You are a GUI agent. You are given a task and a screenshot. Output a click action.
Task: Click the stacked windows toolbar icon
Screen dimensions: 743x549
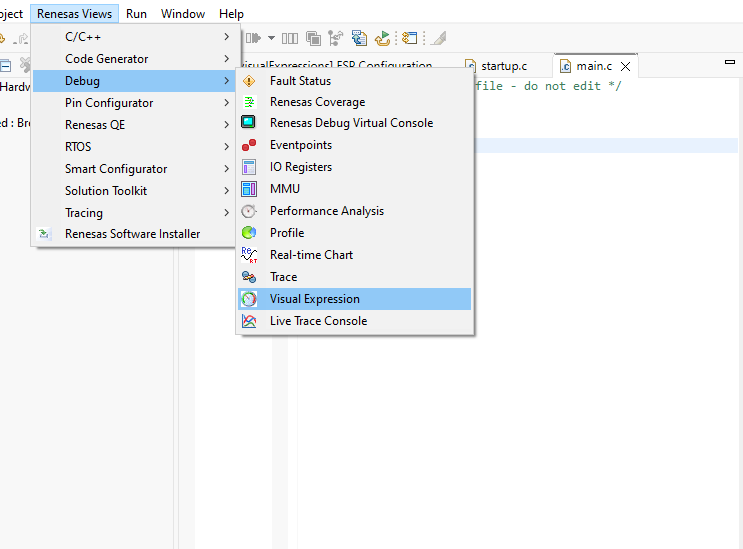[x=313, y=38]
